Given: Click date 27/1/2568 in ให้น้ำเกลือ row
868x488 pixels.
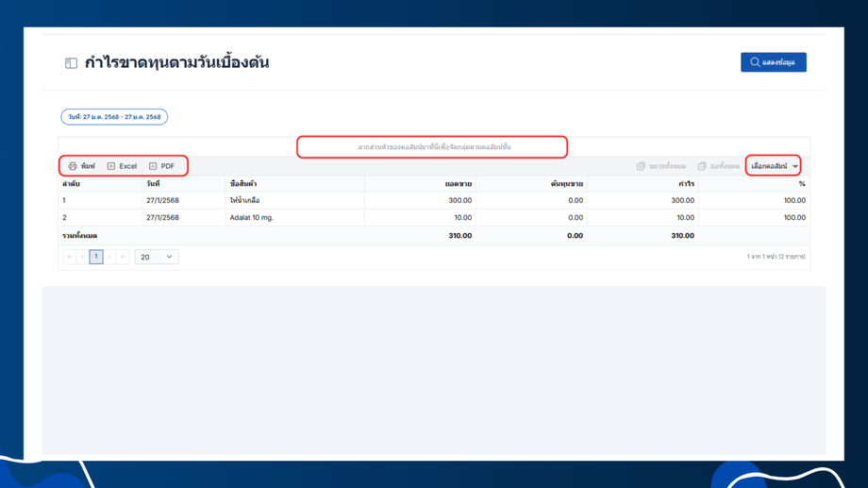Looking at the screenshot, I should (x=184, y=200).
